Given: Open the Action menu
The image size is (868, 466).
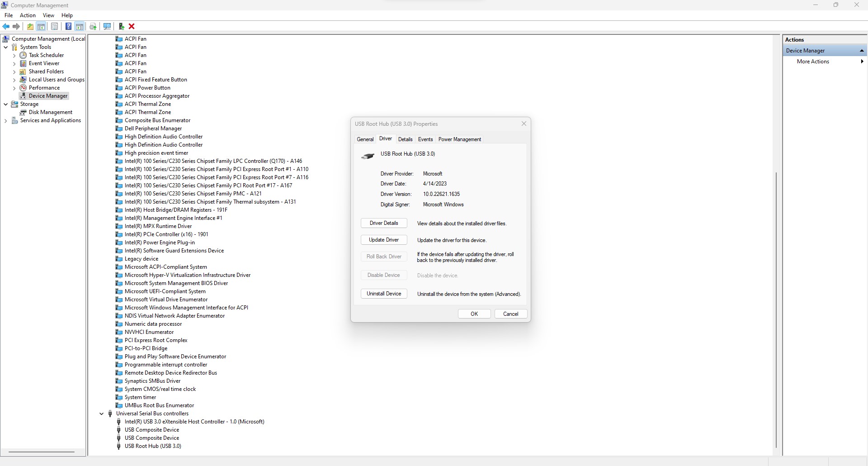Looking at the screenshot, I should (28, 15).
